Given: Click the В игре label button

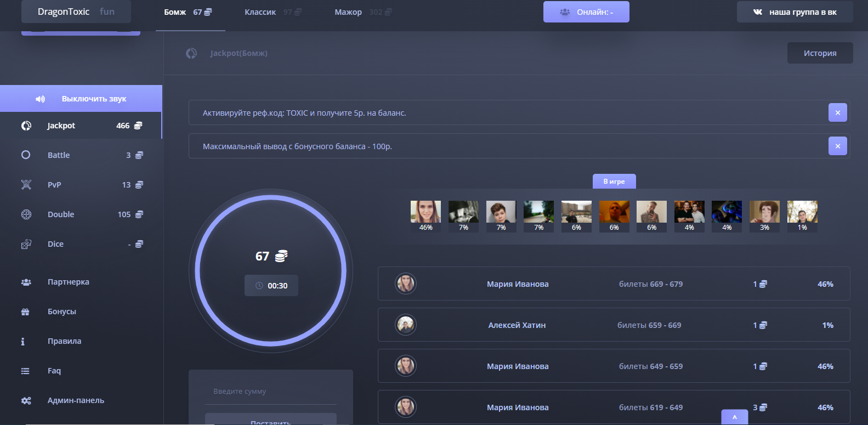Looking at the screenshot, I should pyautogui.click(x=614, y=181).
